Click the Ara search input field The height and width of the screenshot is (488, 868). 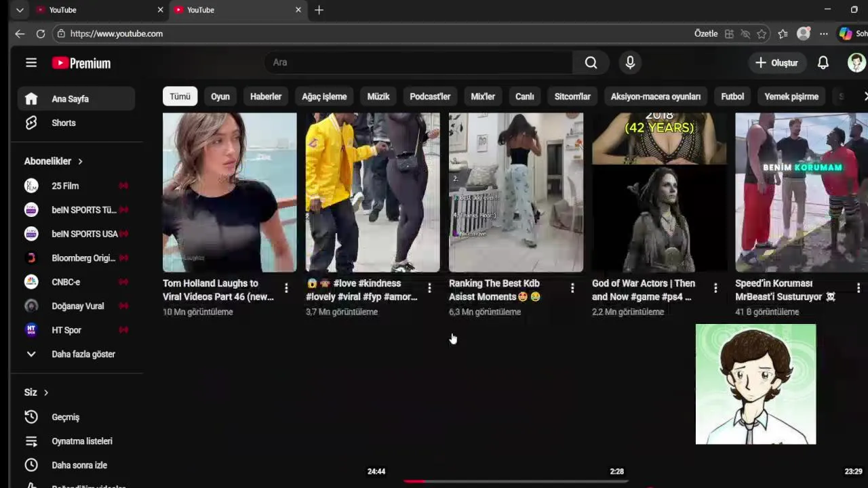coord(418,62)
